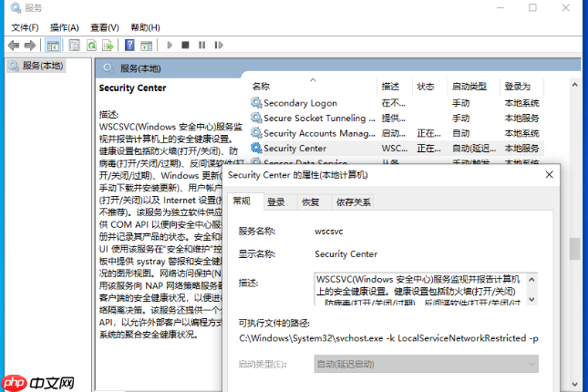The width and height of the screenshot is (588, 392).
Task: Click the 手动 startup cell of Secondary Logon
Action: [460, 103]
